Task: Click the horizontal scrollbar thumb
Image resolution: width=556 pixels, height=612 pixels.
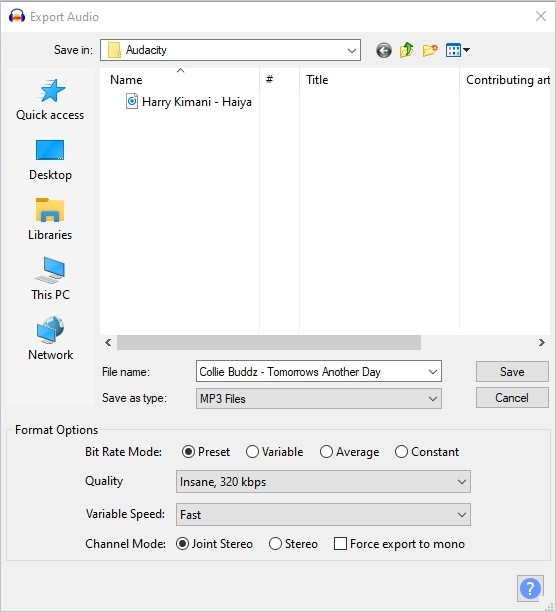Action: point(269,343)
